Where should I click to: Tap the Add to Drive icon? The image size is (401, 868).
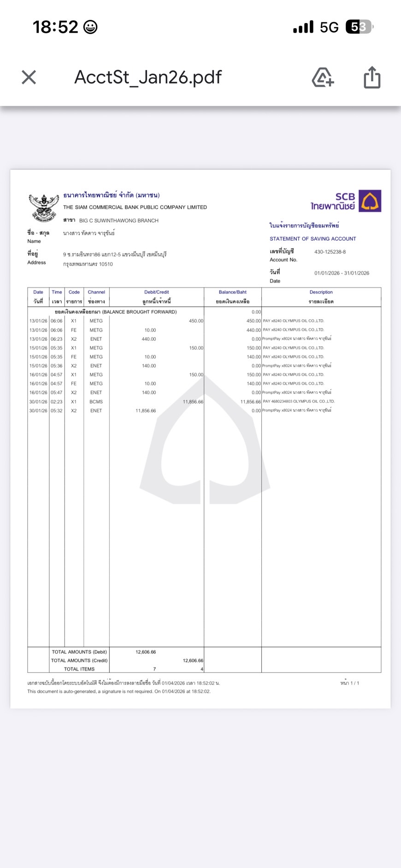pyautogui.click(x=323, y=77)
